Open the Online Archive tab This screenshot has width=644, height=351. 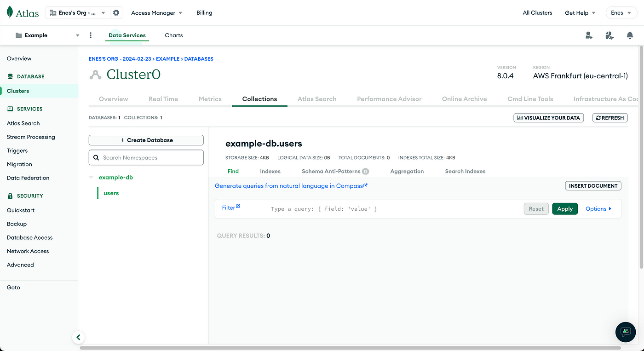pyautogui.click(x=465, y=99)
